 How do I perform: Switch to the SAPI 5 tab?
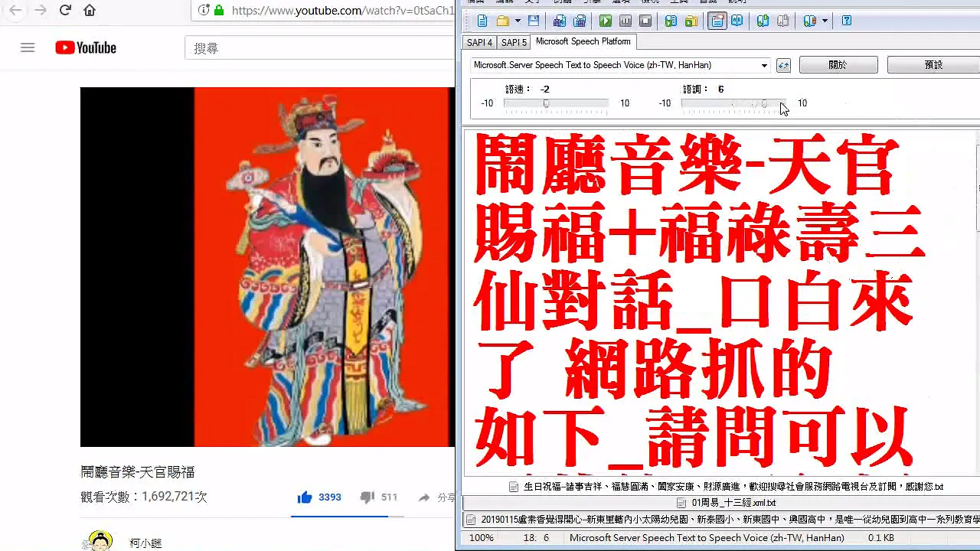click(x=514, y=43)
